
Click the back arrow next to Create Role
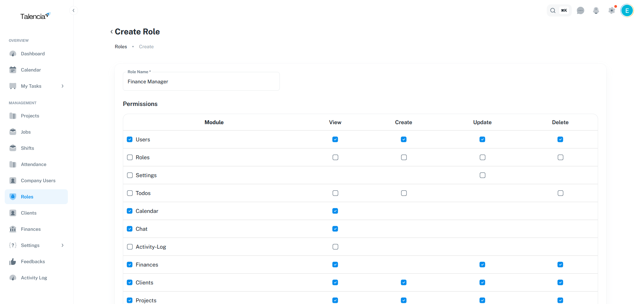click(x=111, y=31)
